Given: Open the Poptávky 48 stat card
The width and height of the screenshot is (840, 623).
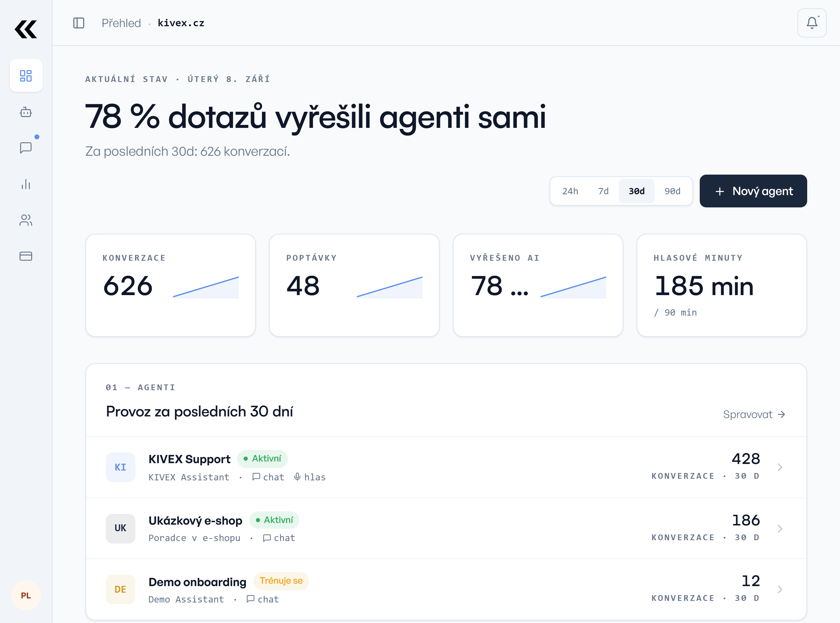Looking at the screenshot, I should pos(354,285).
